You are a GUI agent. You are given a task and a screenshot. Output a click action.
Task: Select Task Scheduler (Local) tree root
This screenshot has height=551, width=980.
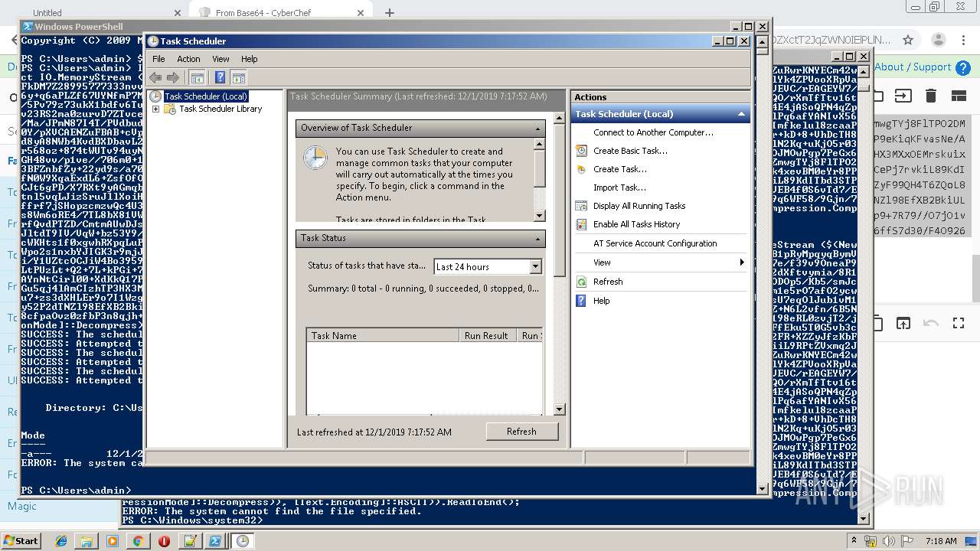click(206, 96)
